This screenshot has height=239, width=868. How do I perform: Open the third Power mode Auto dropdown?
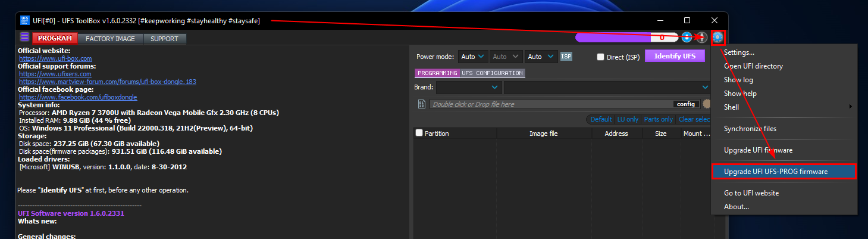tap(540, 57)
